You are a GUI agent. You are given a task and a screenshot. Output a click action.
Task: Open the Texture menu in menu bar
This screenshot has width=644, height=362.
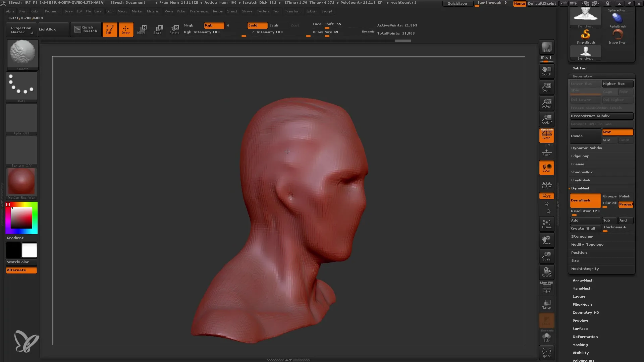263,12
